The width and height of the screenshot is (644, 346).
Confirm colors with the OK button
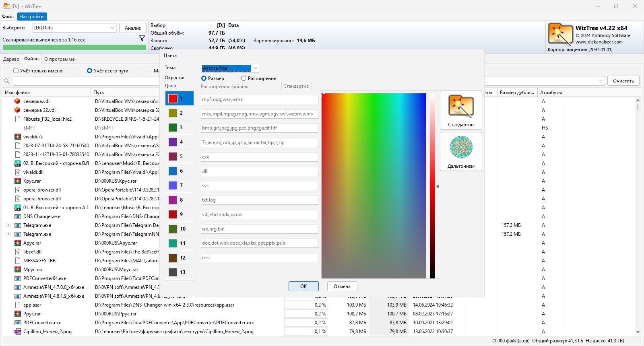[303, 286]
